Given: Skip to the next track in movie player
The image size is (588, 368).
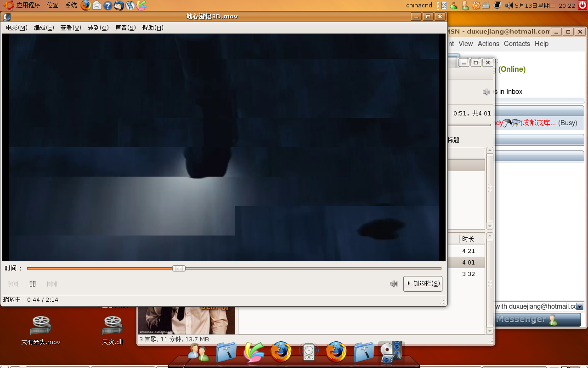Looking at the screenshot, I should click(52, 284).
